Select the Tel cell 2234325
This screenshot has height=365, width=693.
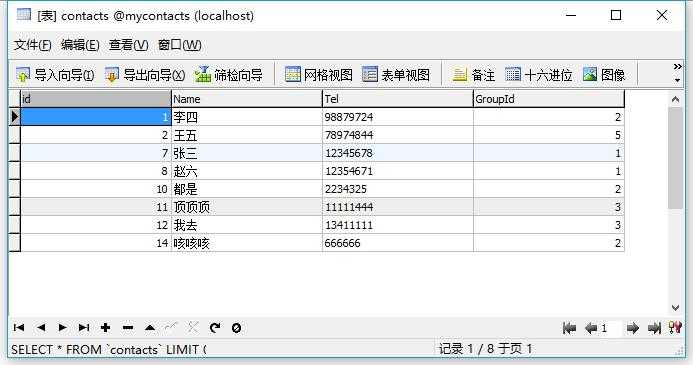point(398,189)
